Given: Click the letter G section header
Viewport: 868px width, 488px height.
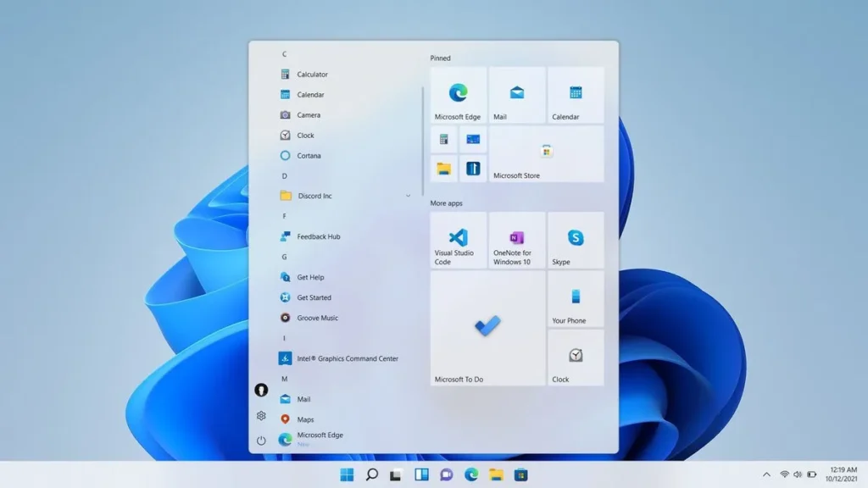Looking at the screenshot, I should [285, 257].
